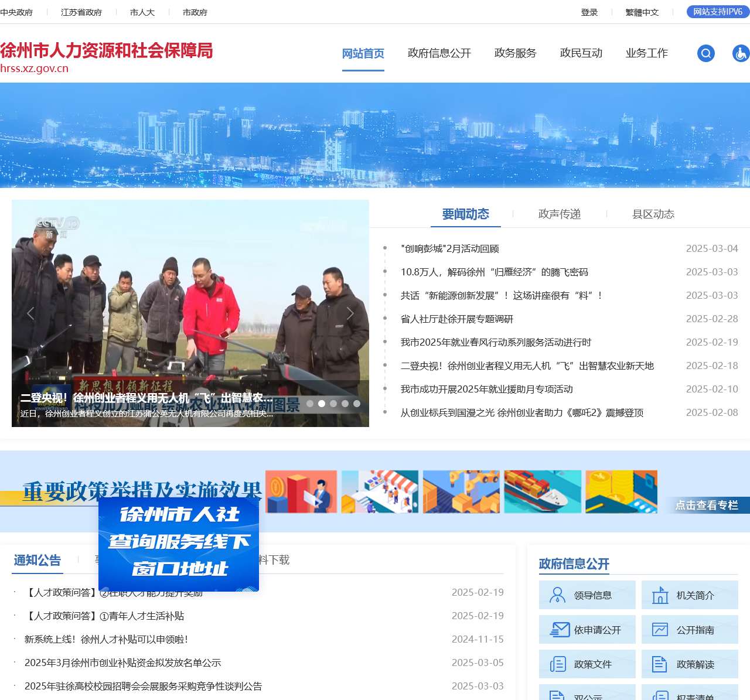This screenshot has height=700, width=750.
Task: Open news "创响彭城"2月活动回顾
Action: click(450, 248)
